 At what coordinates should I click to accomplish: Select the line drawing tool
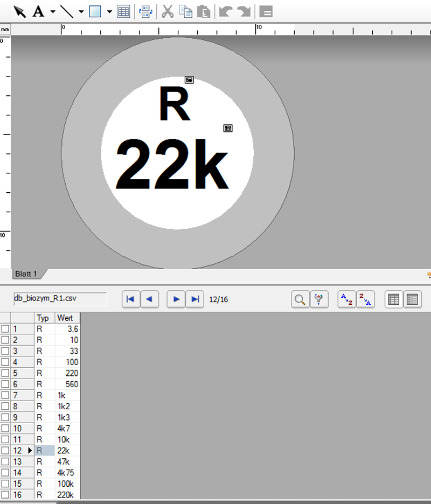point(67,12)
